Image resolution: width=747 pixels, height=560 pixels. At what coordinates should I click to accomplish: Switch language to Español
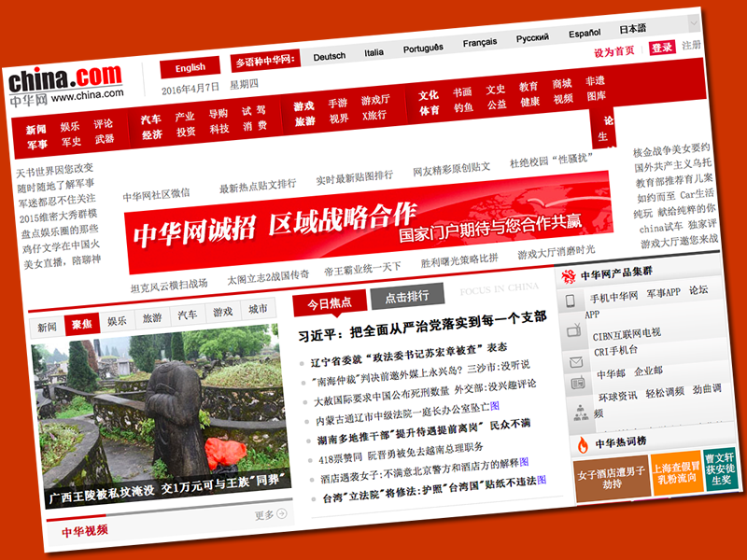pos(585,34)
